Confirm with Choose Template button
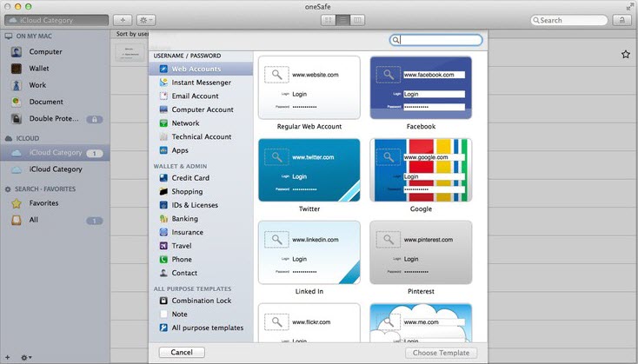 tap(441, 353)
